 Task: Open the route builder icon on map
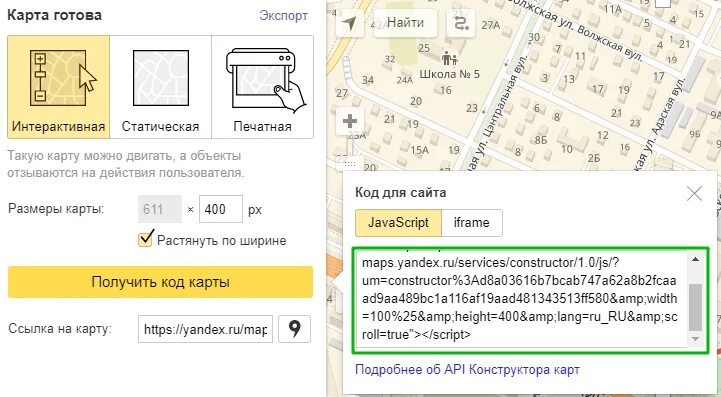[461, 23]
